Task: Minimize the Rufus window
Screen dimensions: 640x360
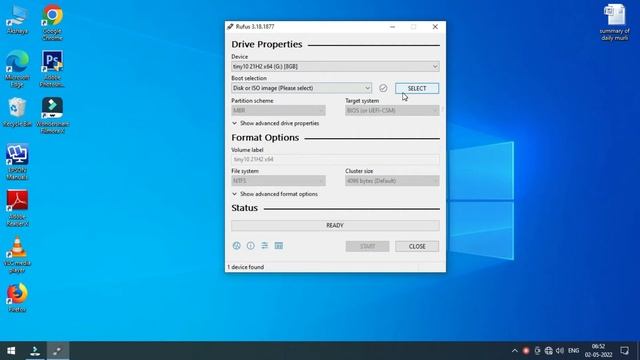Action: coord(392,27)
